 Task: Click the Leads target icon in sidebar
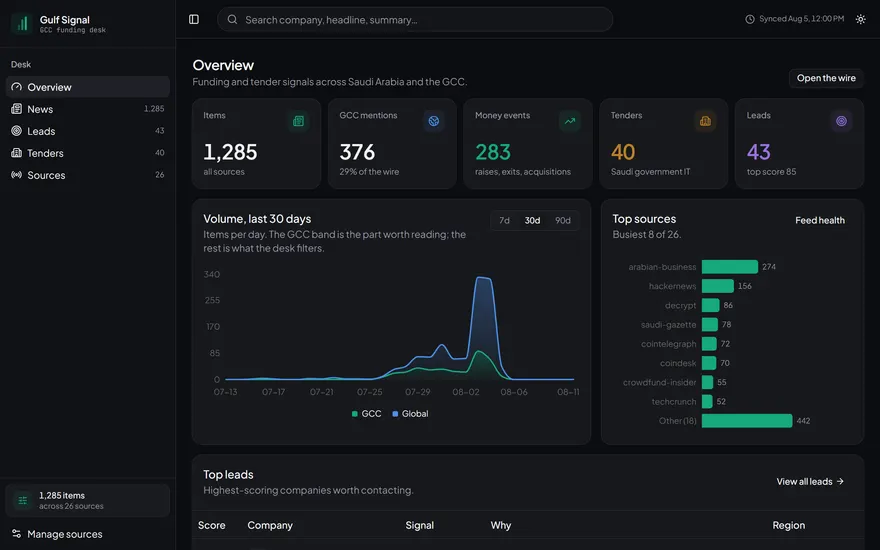pos(16,131)
